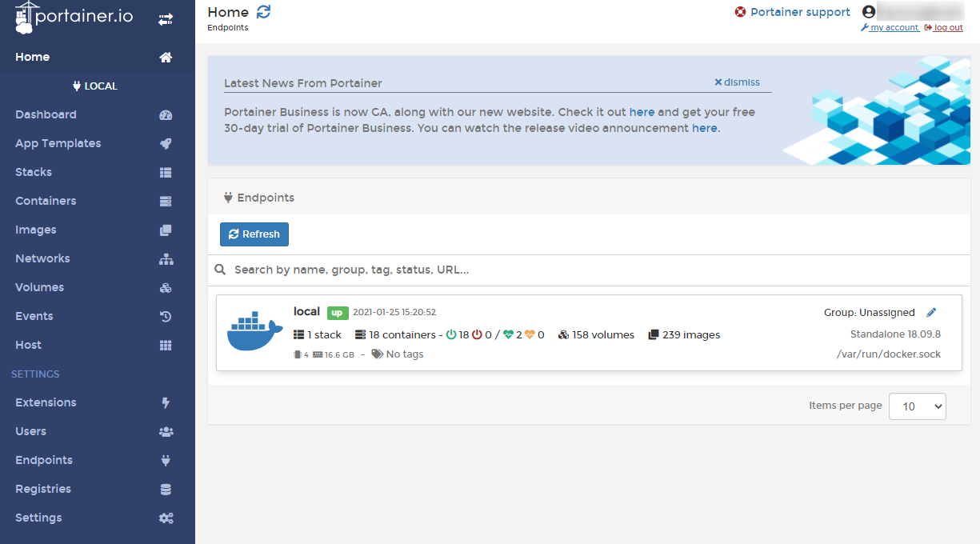Screen dimensions: 980x544
Task: Click the Users group icon
Action: pyautogui.click(x=166, y=432)
